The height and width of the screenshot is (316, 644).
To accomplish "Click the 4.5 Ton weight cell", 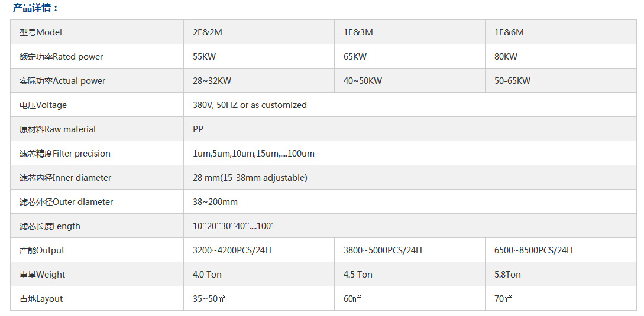I will [409, 274].
